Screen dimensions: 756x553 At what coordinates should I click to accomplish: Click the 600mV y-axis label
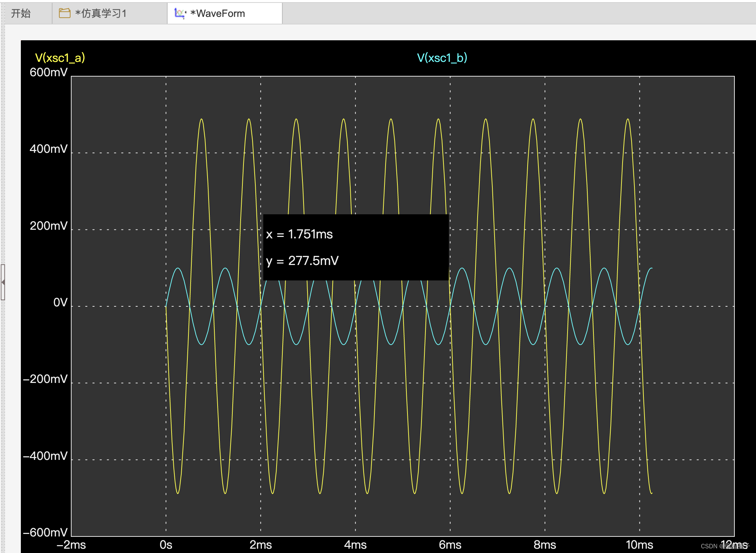point(49,72)
